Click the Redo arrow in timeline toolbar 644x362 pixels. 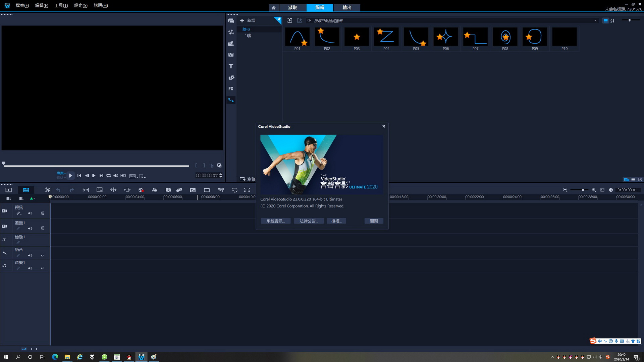tap(71, 190)
